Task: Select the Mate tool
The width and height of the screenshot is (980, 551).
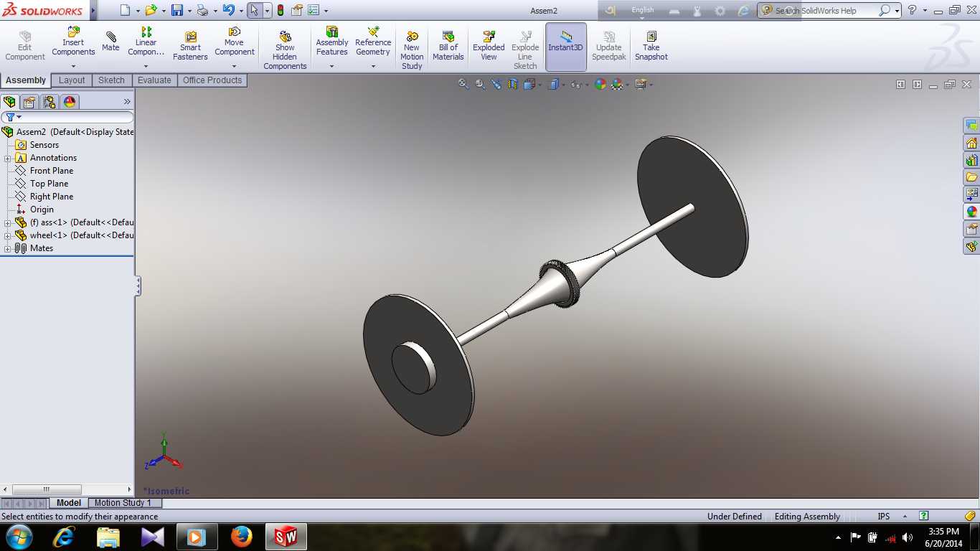Action: pos(110,42)
